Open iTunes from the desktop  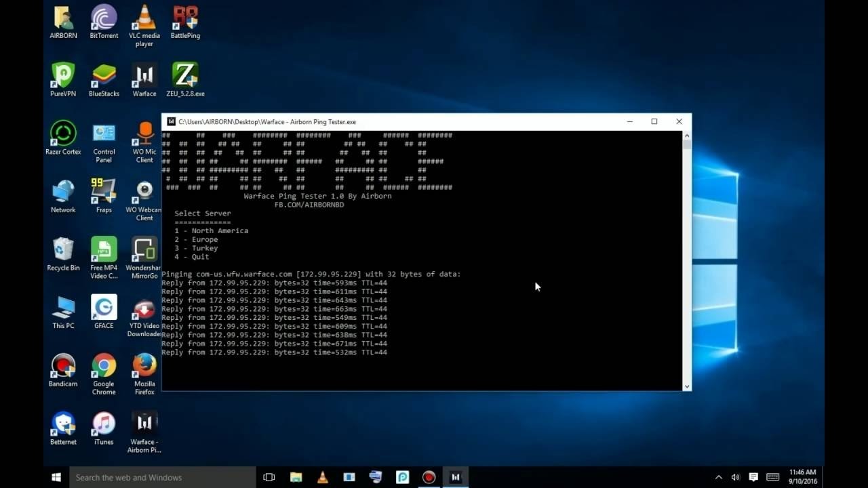(104, 428)
